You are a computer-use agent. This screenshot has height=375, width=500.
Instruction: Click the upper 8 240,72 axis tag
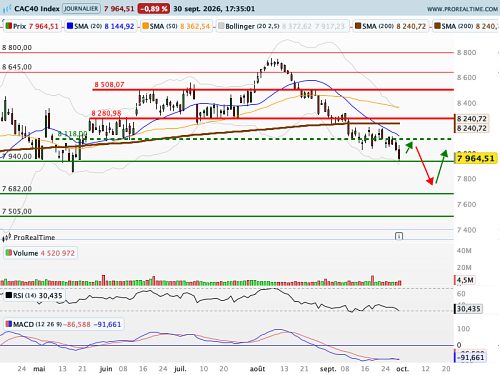472,119
